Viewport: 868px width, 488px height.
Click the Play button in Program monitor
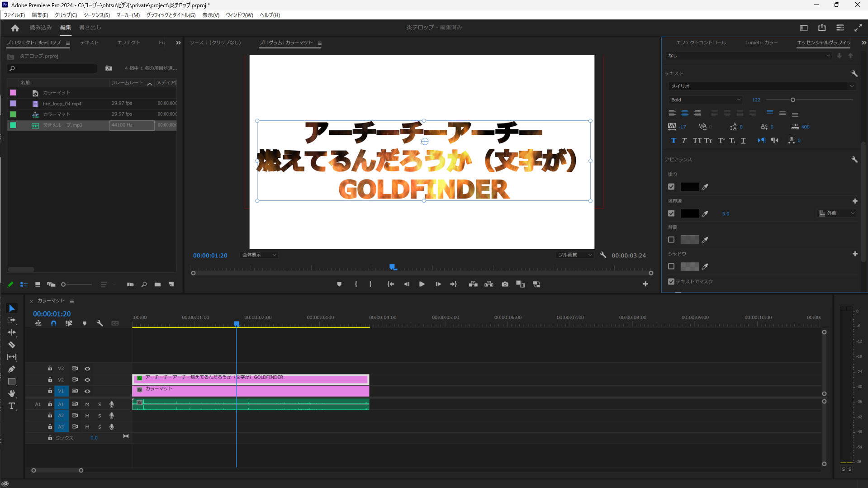click(x=422, y=284)
